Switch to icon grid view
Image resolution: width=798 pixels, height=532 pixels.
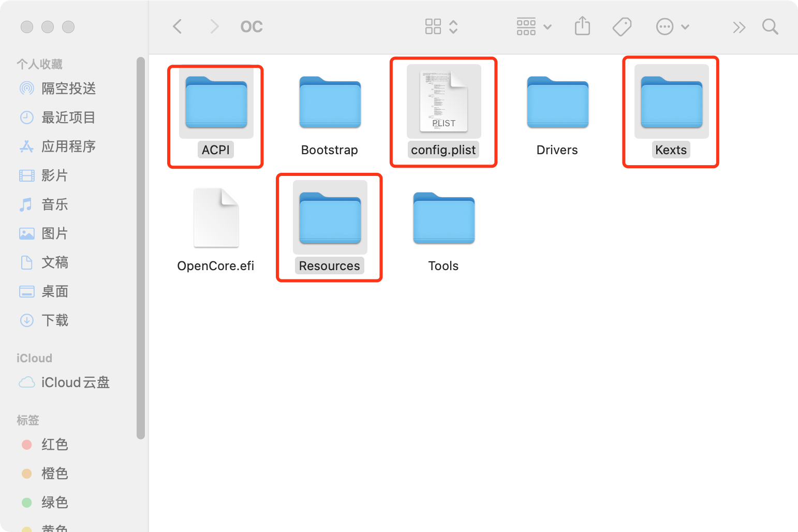(433, 26)
